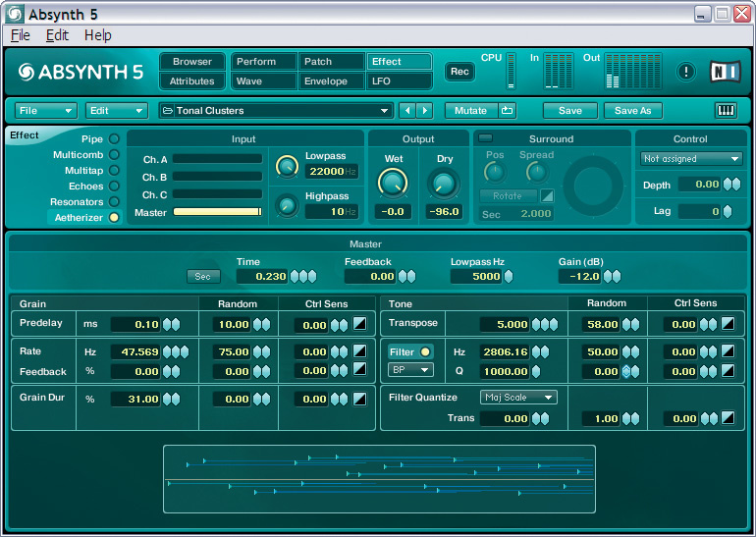The height and width of the screenshot is (537, 756).
Task: Select the Resonators effect mode
Action: (x=114, y=201)
